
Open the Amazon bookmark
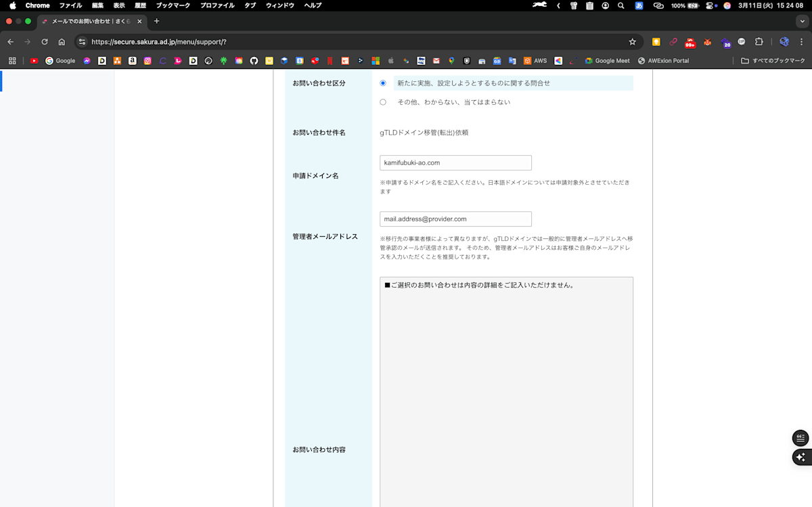[133, 60]
